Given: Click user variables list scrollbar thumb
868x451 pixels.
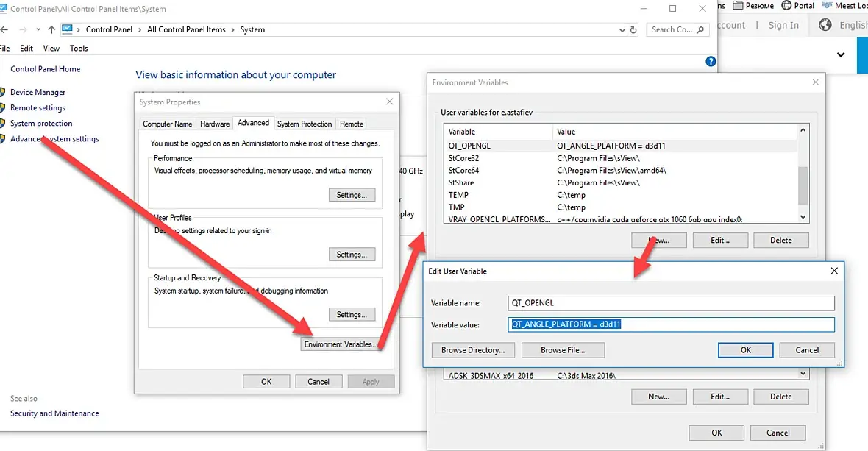Looking at the screenshot, I should coord(803,185).
